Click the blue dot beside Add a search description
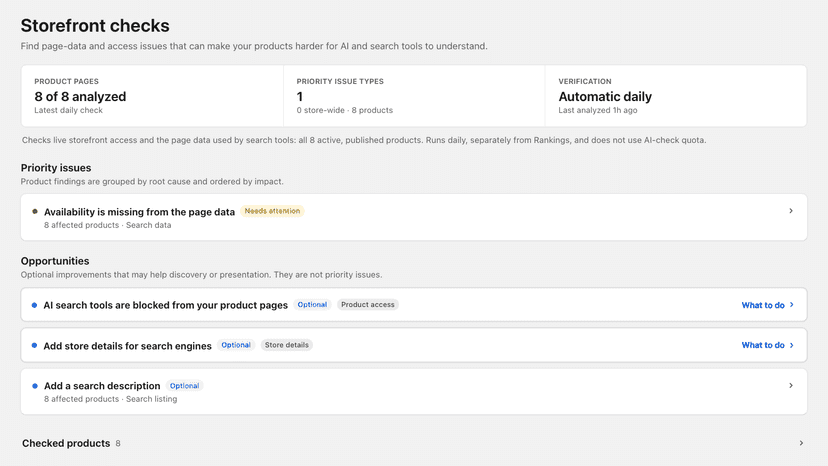The width and height of the screenshot is (828, 466). pos(35,386)
